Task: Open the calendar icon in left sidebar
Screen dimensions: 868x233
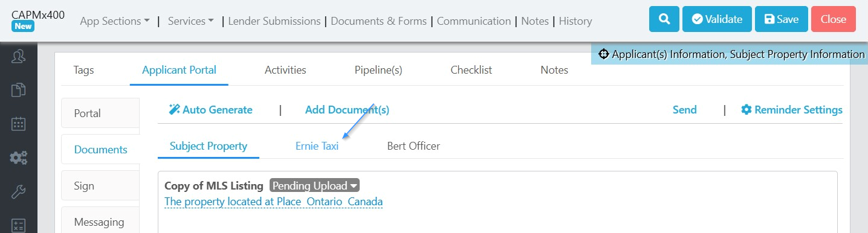Action: click(18, 124)
